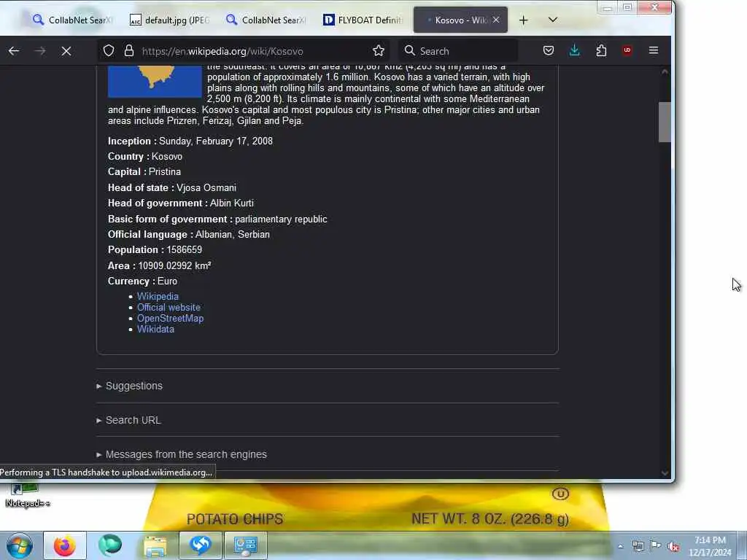The width and height of the screenshot is (747, 560).
Task: Go back to the previous page
Action: pyautogui.click(x=14, y=51)
